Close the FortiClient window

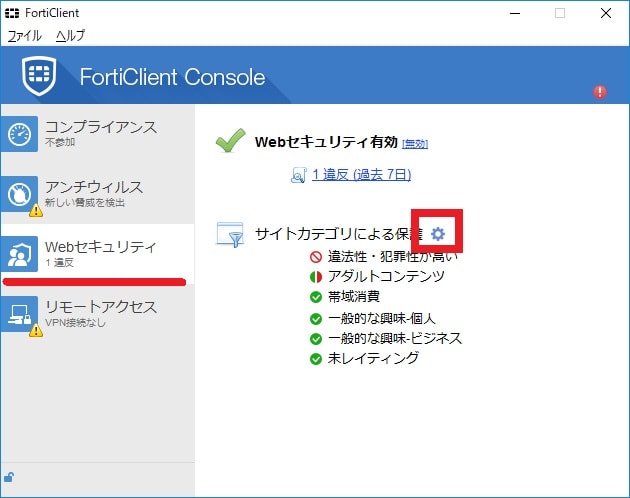[x=606, y=13]
